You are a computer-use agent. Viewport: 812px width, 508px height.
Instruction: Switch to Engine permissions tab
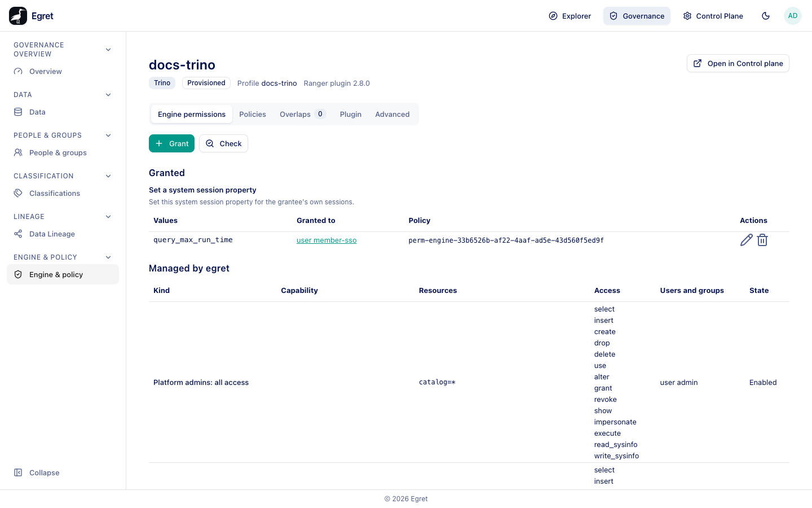pos(192,114)
